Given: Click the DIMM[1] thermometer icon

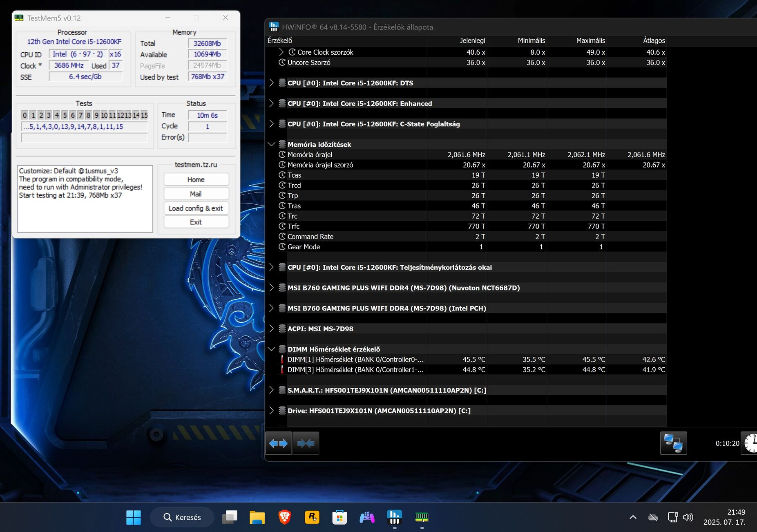Looking at the screenshot, I should coord(282,359).
